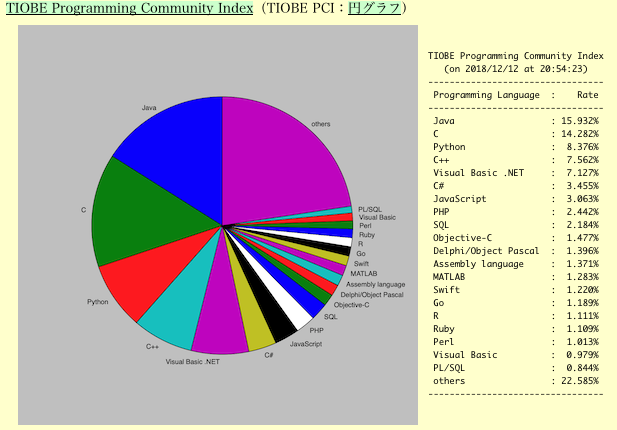Viewport: 617px width, 430px height.
Task: Click SQL rate '2.184%'
Action: click(582, 225)
